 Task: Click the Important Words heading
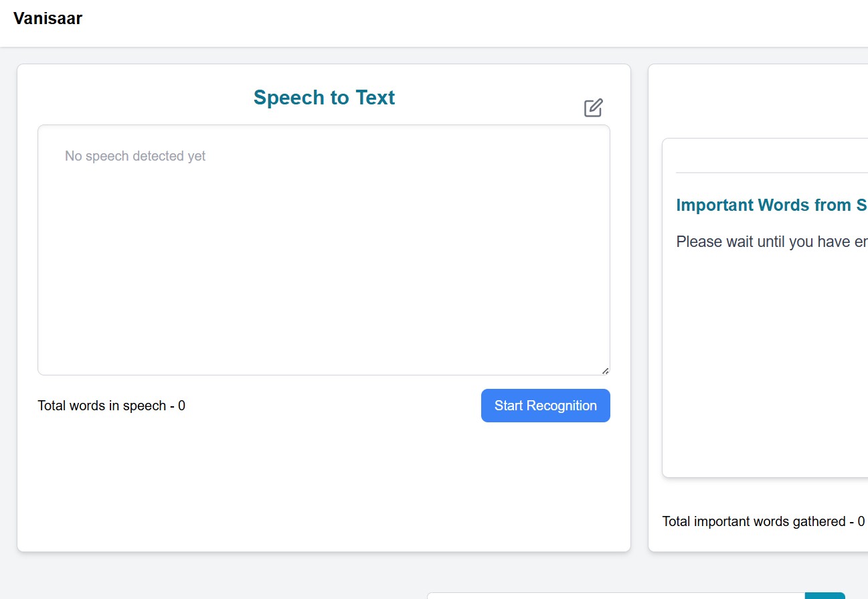click(771, 205)
